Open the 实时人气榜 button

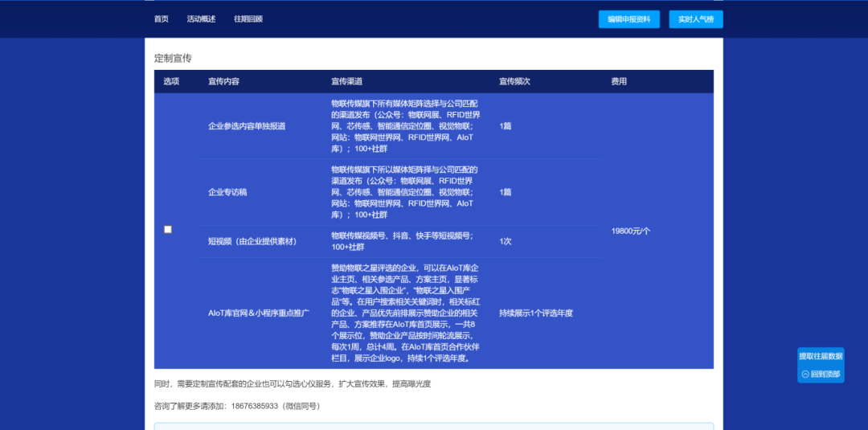click(696, 19)
